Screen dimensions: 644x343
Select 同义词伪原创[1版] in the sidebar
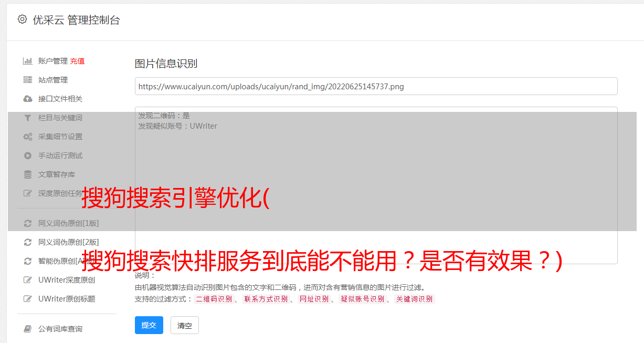[x=68, y=223]
